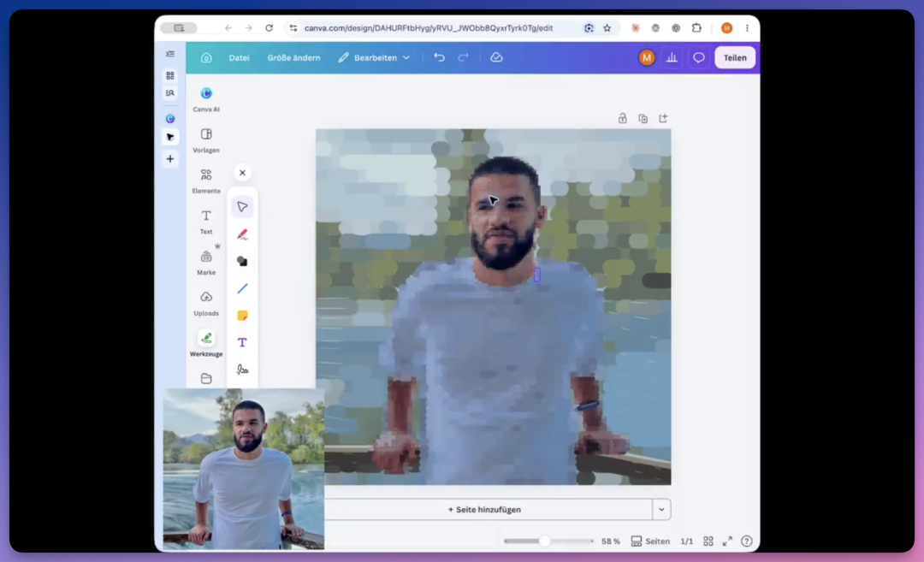
Task: Click the Teilen share button
Action: pyautogui.click(x=735, y=57)
